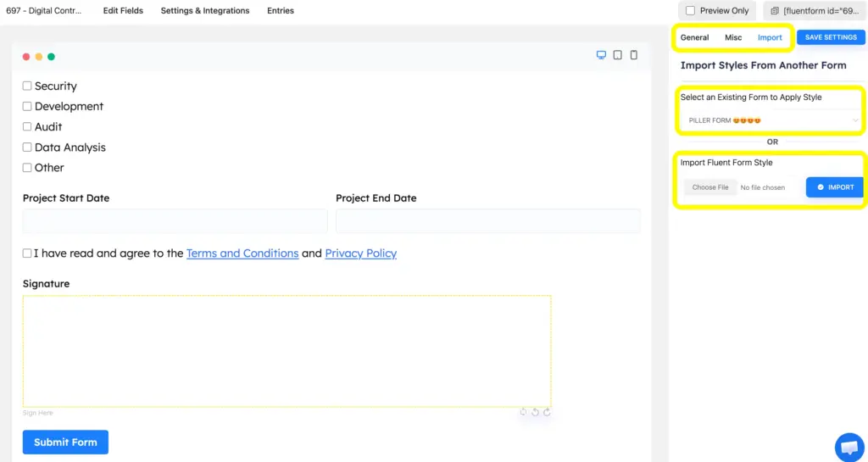Open the Terms and Conditions link

pos(242,253)
